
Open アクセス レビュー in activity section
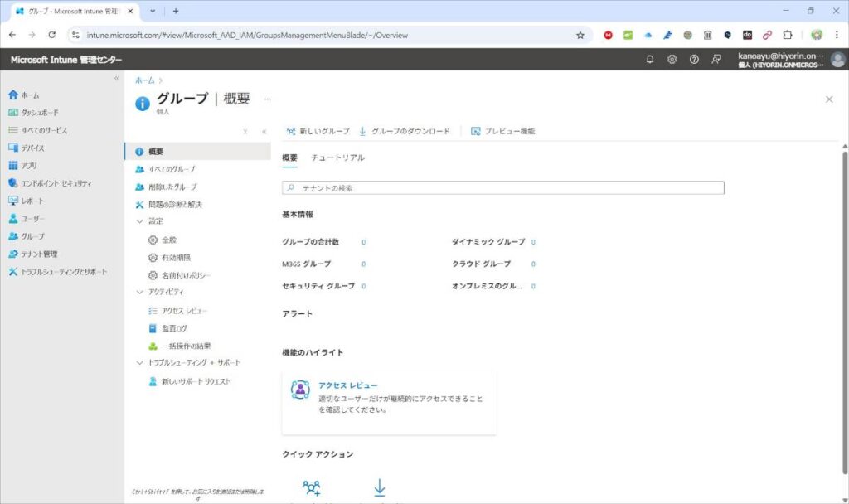[x=177, y=311]
